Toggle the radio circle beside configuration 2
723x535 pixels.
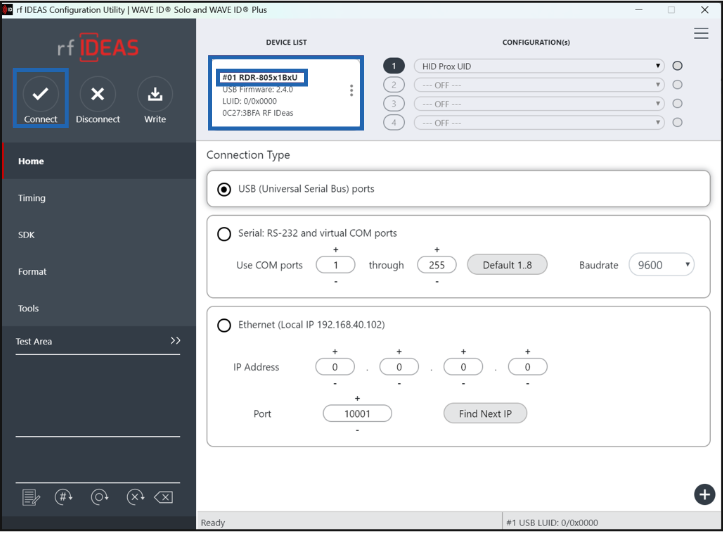pos(677,84)
